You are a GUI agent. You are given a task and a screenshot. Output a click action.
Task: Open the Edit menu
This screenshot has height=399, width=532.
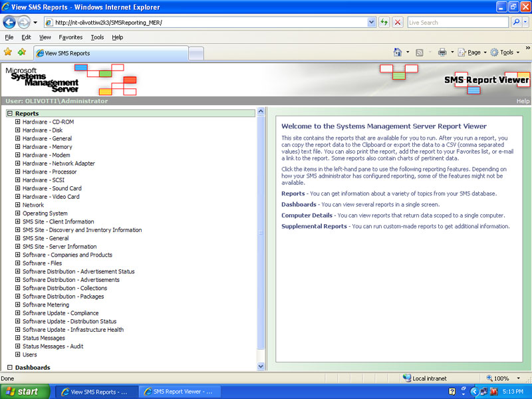point(26,37)
